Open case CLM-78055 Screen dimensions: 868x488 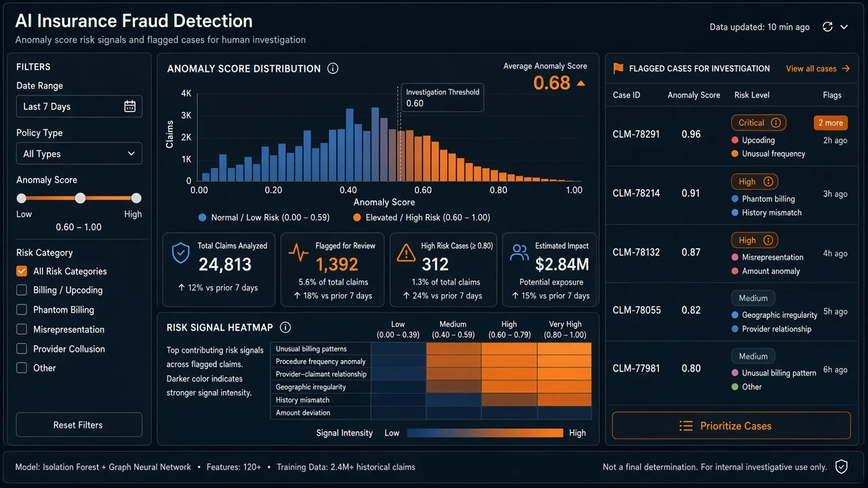(x=636, y=310)
